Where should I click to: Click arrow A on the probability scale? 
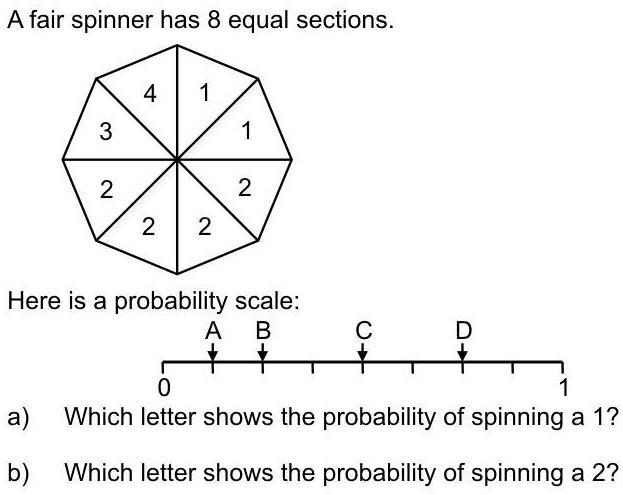click(213, 351)
